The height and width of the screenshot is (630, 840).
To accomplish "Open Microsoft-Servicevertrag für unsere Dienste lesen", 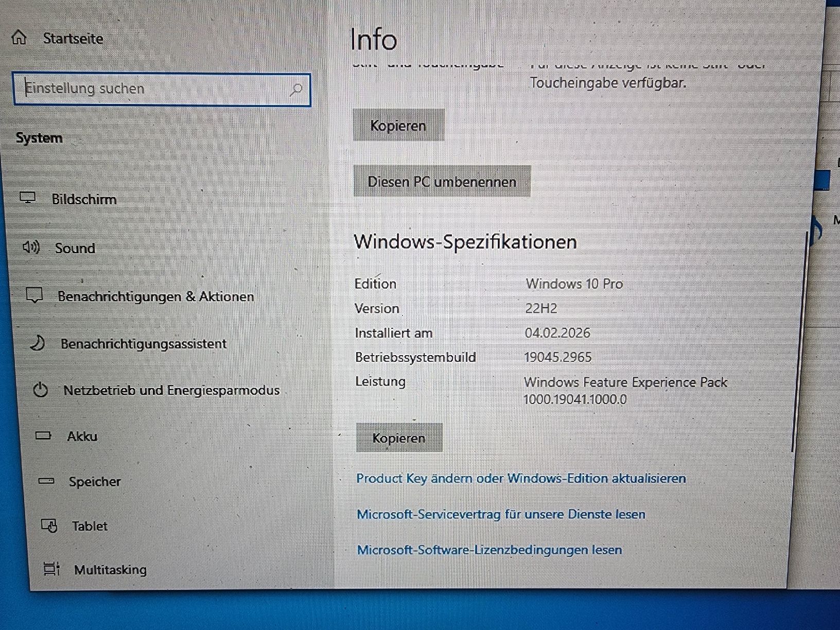I will 501,514.
